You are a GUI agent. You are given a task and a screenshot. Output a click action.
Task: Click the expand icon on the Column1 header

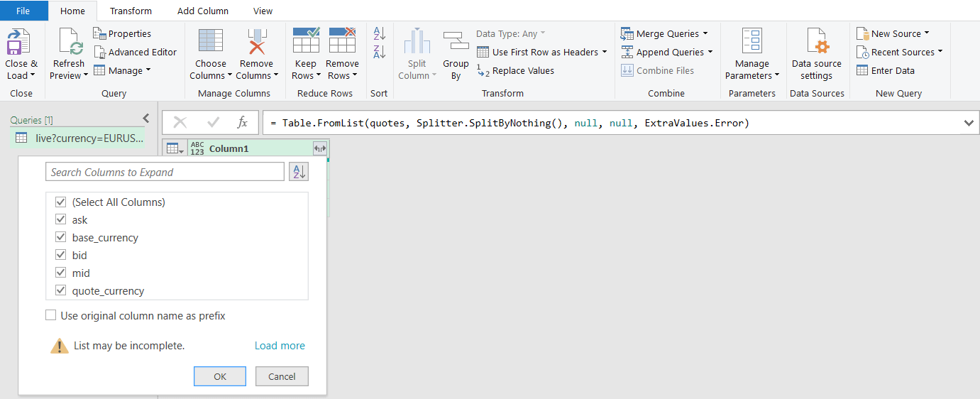tap(319, 148)
